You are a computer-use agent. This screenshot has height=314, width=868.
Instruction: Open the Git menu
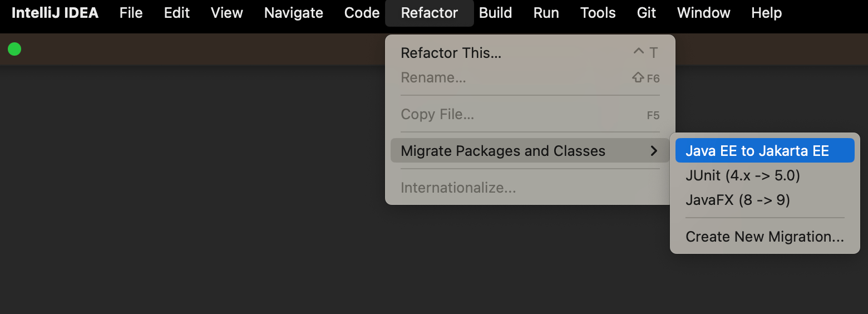click(x=646, y=13)
